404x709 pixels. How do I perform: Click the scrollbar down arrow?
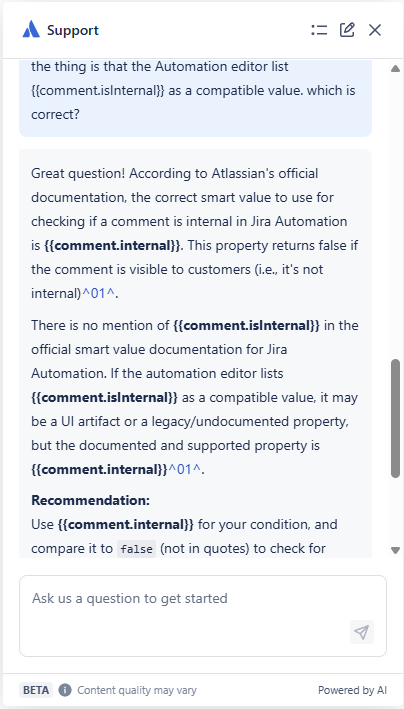[x=395, y=550]
